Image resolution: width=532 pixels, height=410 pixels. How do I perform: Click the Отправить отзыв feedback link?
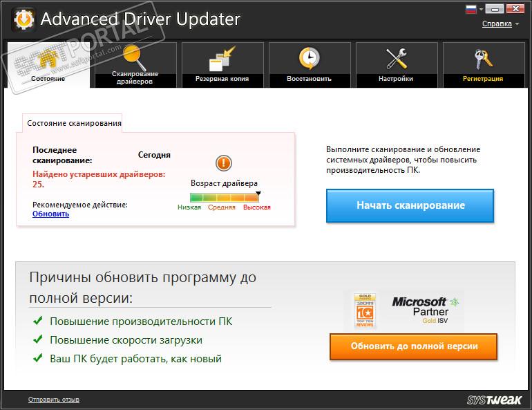click(54, 400)
